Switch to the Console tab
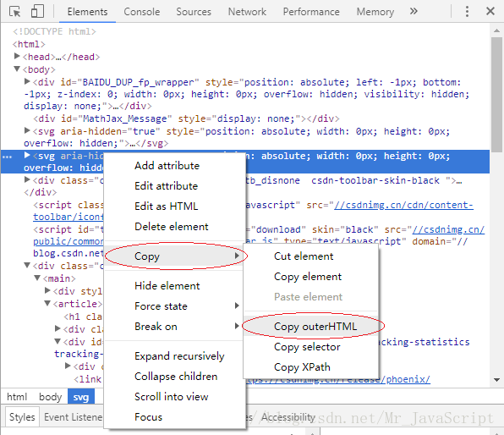 tap(142, 12)
